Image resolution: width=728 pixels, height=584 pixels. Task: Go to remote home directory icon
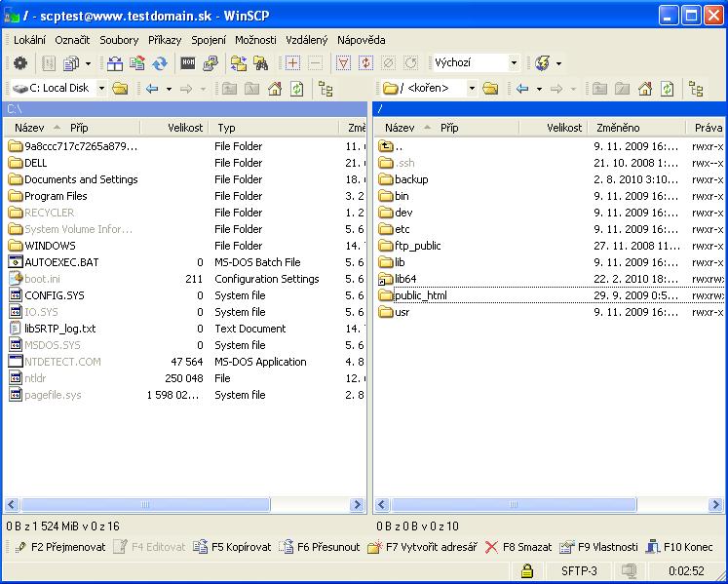click(x=645, y=89)
